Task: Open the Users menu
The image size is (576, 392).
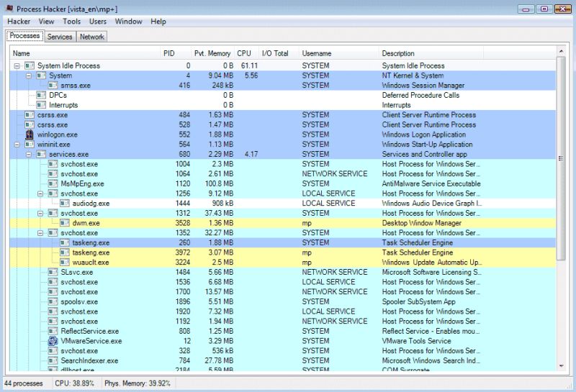Action: [98, 22]
